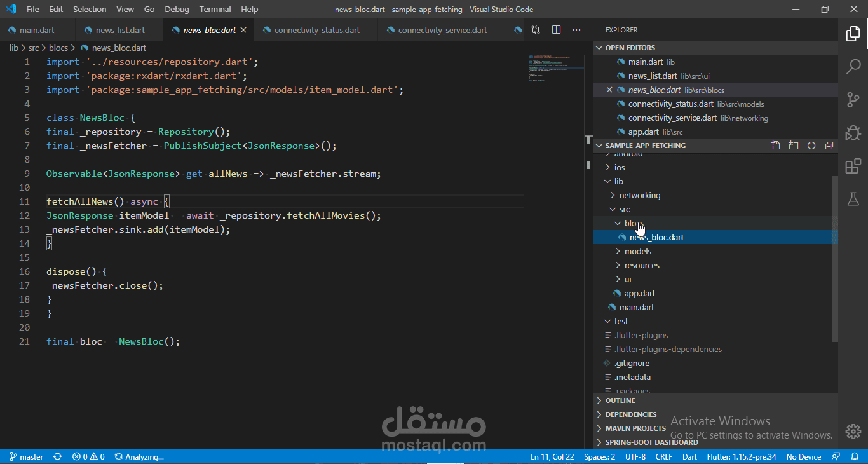Change indentation via Spaces: 2
Viewport: 868px width, 464px height.
click(599, 456)
